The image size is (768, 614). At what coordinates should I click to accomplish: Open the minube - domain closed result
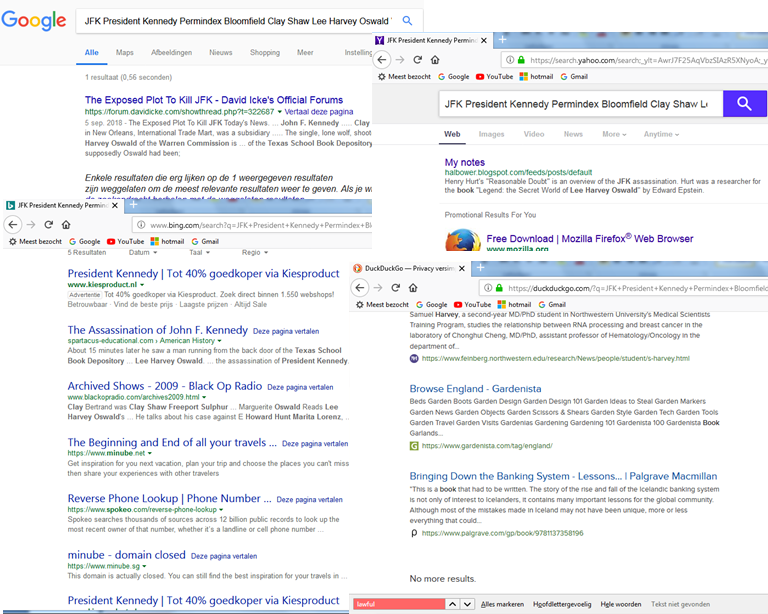pyautogui.click(x=126, y=555)
